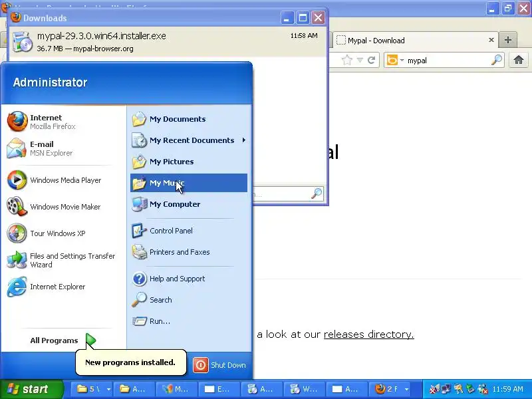
Task: Open Files and Settings Transfer Wizard
Action: pyautogui.click(x=65, y=260)
